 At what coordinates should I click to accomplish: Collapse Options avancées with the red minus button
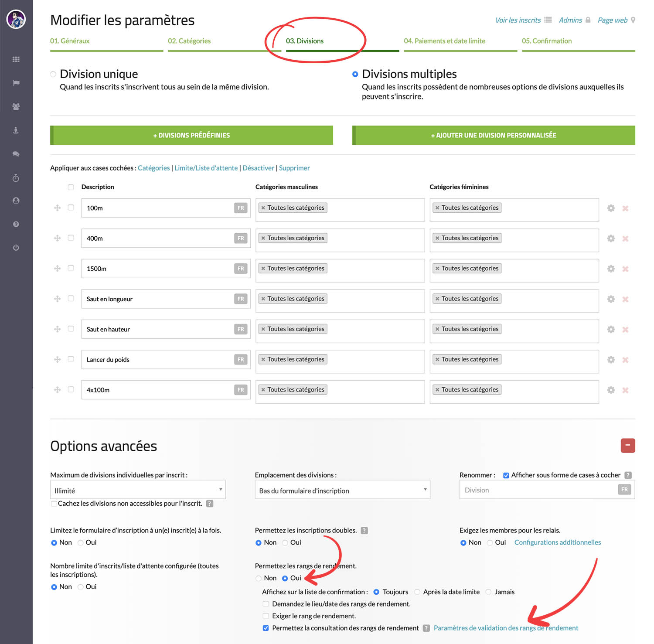628,446
